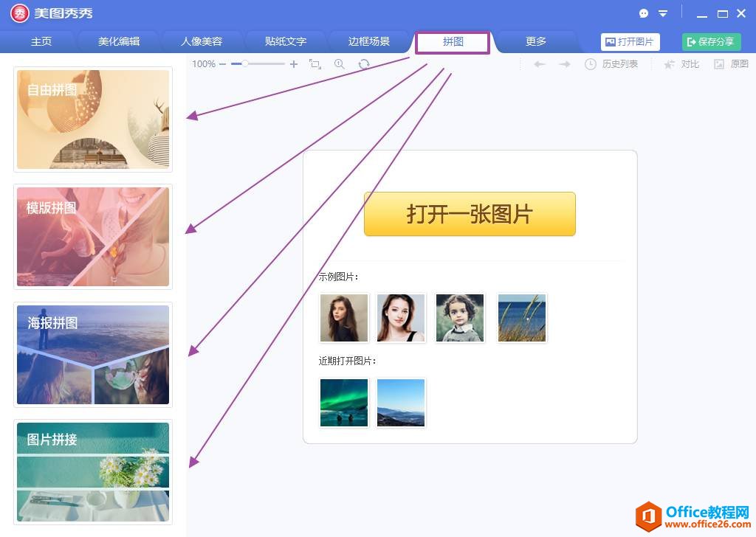Click the Meitu XiuXiu logo icon
The width and height of the screenshot is (756, 537).
(20, 13)
